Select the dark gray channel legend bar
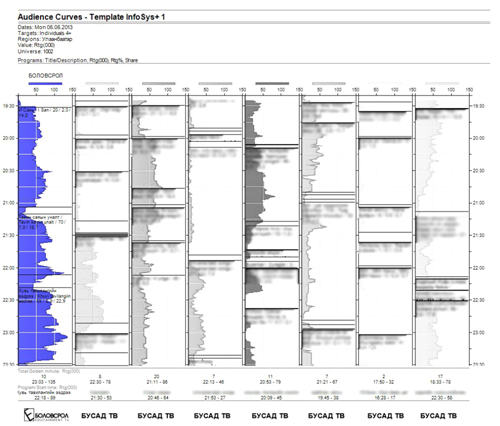 (272, 83)
